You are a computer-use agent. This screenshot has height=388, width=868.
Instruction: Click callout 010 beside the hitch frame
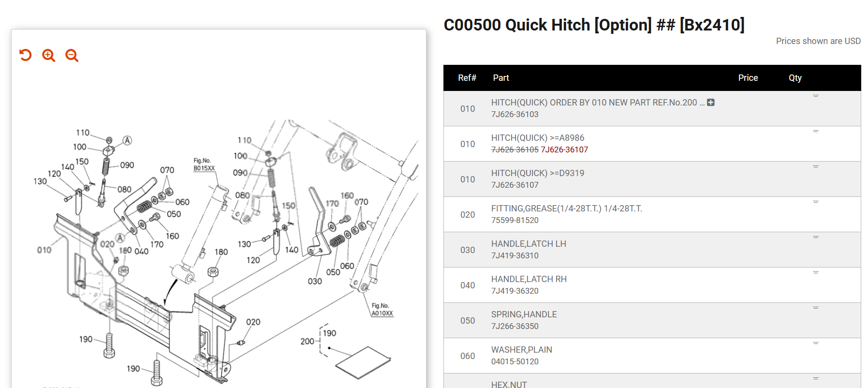pyautogui.click(x=44, y=250)
